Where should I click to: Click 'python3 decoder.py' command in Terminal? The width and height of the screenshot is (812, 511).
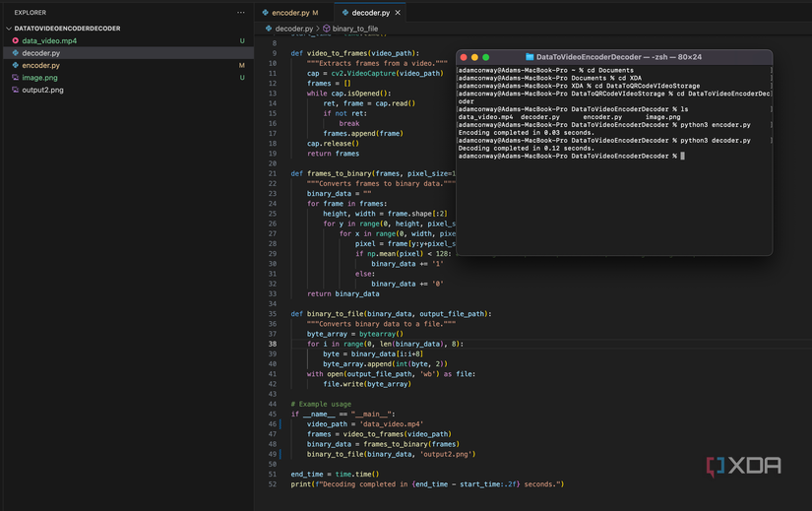tap(716, 141)
